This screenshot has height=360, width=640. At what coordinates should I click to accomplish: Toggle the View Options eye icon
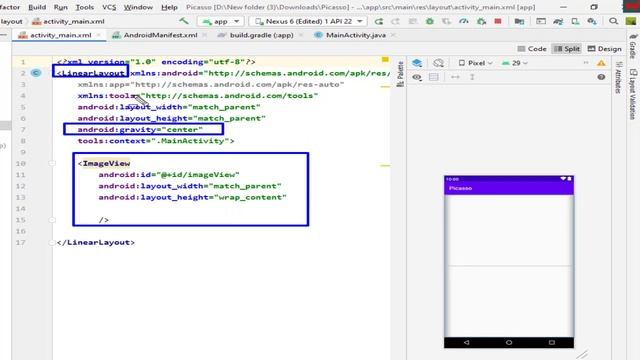pos(417,77)
